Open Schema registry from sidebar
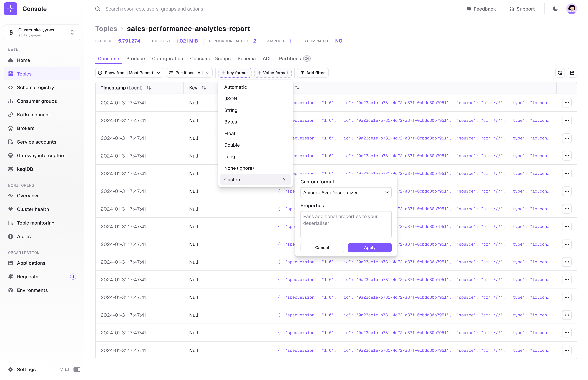 [35, 87]
